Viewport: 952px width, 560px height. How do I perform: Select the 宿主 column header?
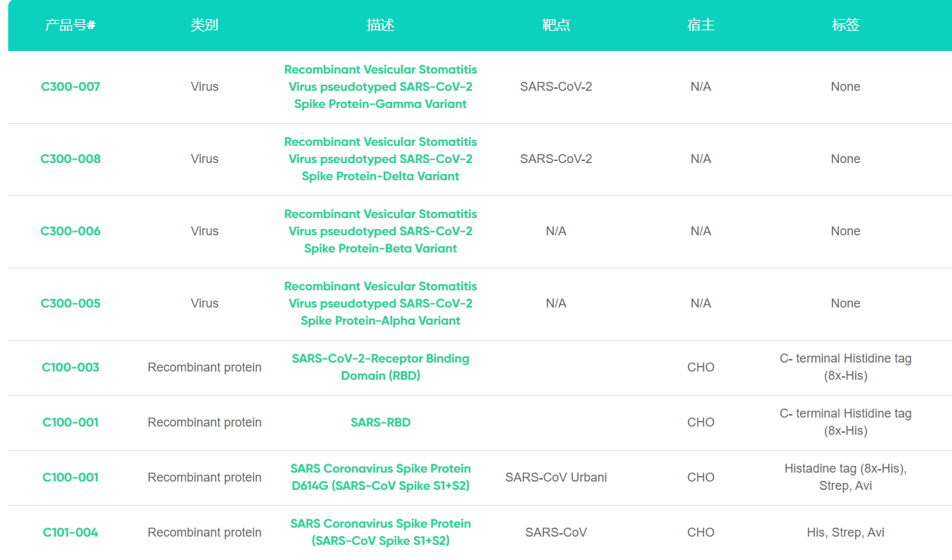(700, 25)
